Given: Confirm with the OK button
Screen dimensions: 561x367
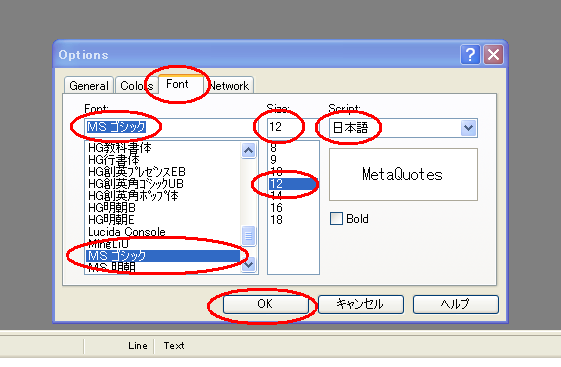Looking at the screenshot, I should [x=265, y=304].
